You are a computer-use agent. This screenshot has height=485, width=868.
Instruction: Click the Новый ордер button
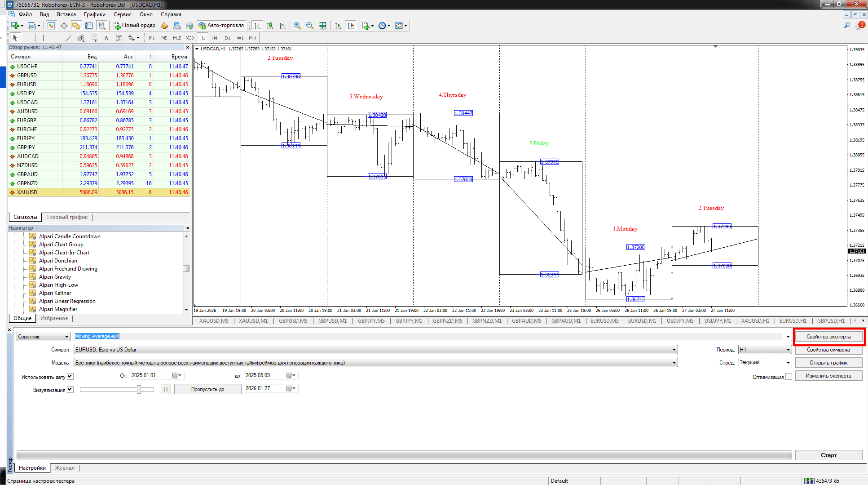[x=134, y=26]
